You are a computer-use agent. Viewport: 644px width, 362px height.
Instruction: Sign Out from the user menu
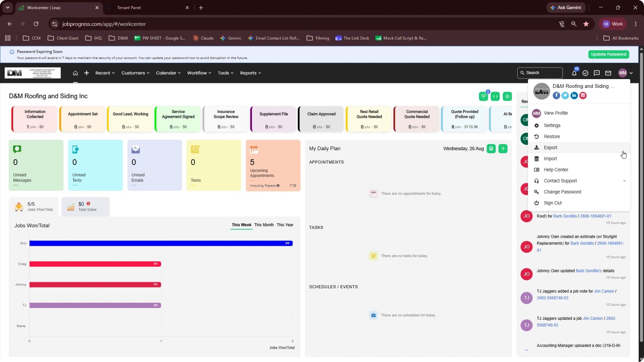579,203
